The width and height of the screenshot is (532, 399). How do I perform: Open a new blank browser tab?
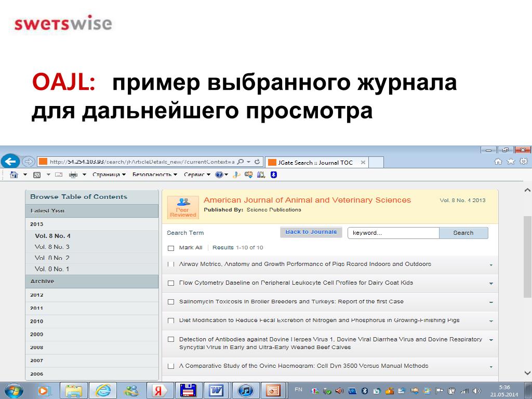pos(376,163)
